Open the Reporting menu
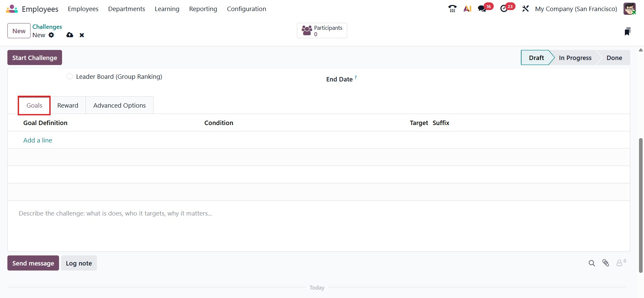This screenshot has width=644, height=298. click(203, 9)
